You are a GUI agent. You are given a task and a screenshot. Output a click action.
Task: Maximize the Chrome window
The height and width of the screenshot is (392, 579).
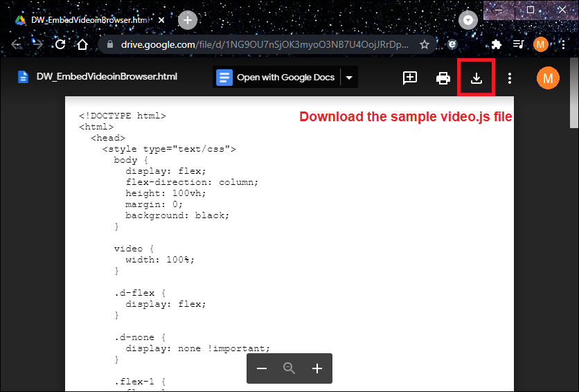click(531, 10)
